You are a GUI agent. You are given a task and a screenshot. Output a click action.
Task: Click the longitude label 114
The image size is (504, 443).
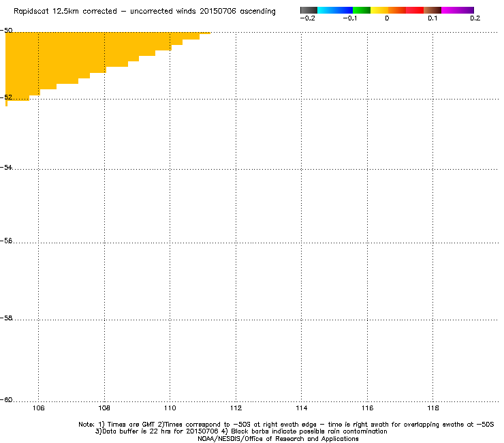point(302,408)
